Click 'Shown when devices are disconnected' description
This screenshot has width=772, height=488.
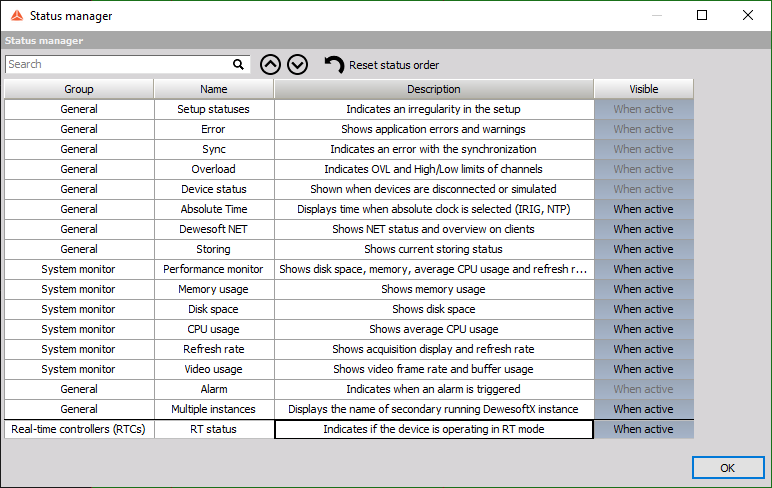pyautogui.click(x=434, y=190)
